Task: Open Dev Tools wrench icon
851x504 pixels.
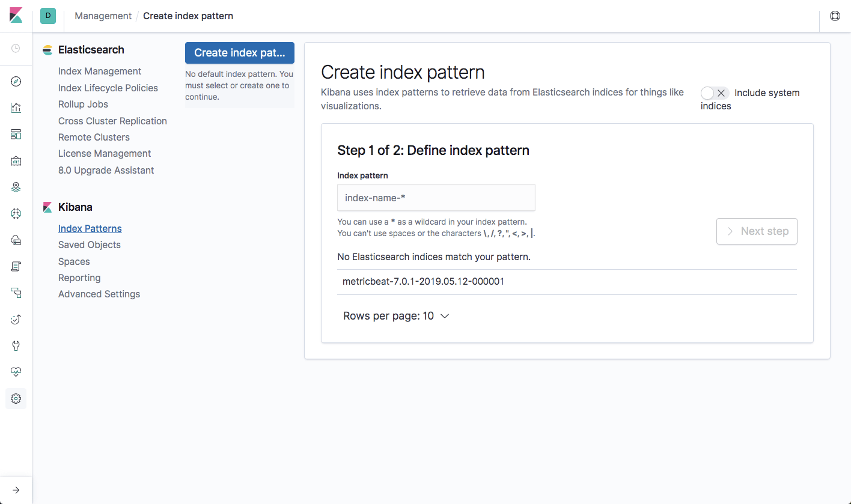Action: [x=16, y=345]
